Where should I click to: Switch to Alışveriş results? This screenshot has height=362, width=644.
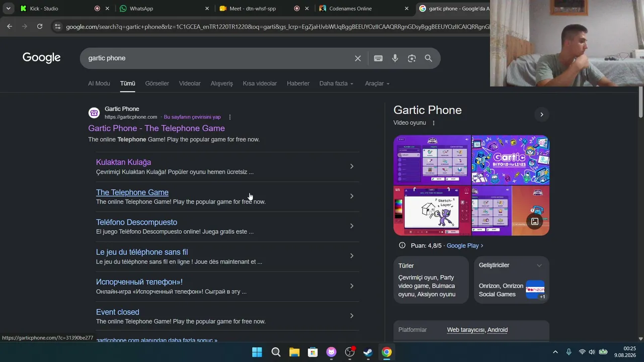click(x=221, y=83)
